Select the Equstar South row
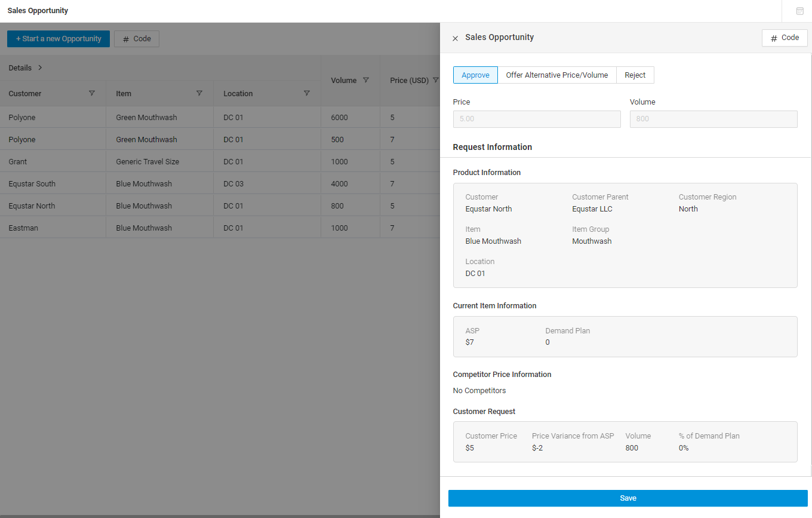The height and width of the screenshot is (518, 812). tap(220, 183)
